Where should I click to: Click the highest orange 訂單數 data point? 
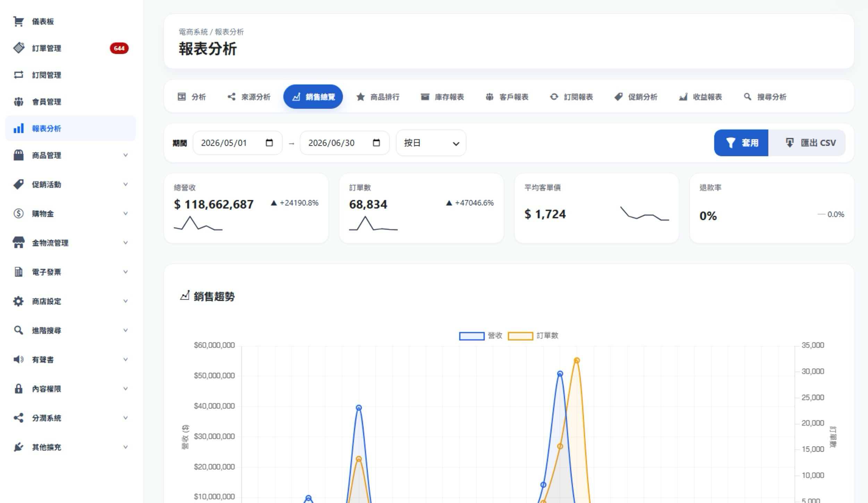pos(577,360)
